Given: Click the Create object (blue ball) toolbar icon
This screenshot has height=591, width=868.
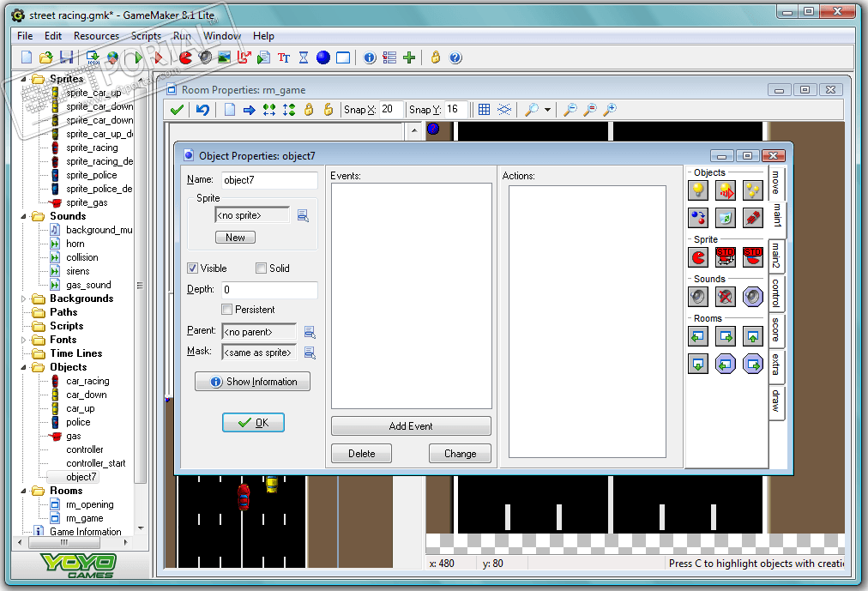Looking at the screenshot, I should pos(323,57).
